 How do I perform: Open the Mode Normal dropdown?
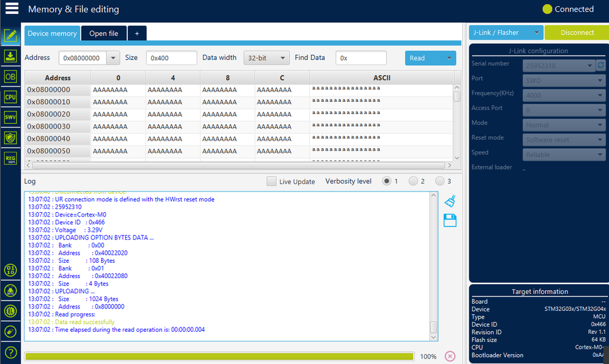tap(564, 125)
